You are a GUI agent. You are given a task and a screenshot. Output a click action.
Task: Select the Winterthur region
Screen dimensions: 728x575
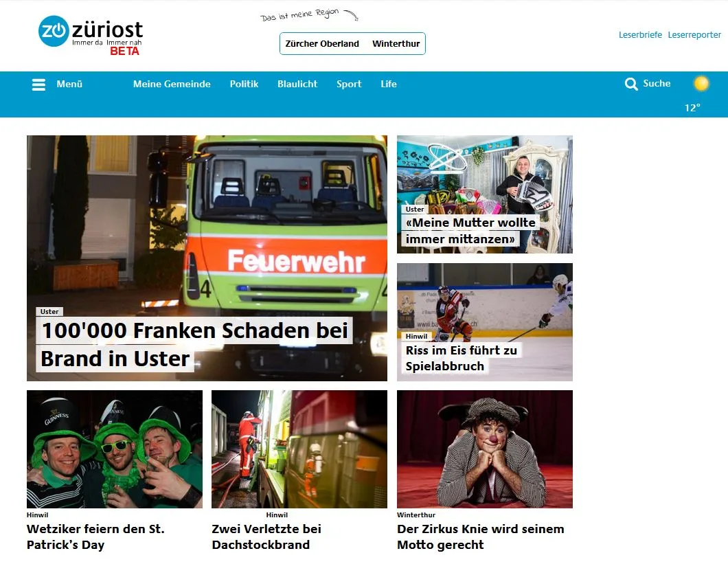point(396,44)
